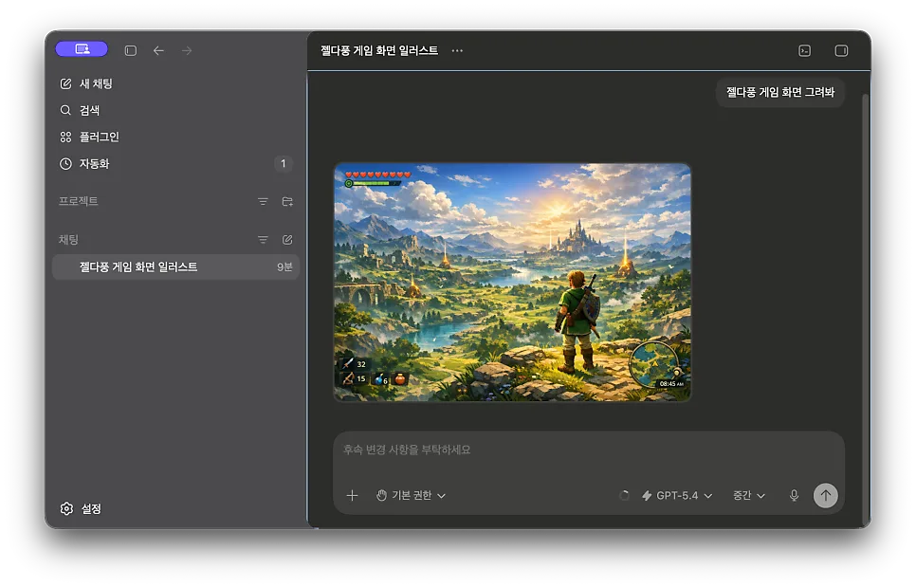Toggle the sidebar panel icon

(x=131, y=51)
